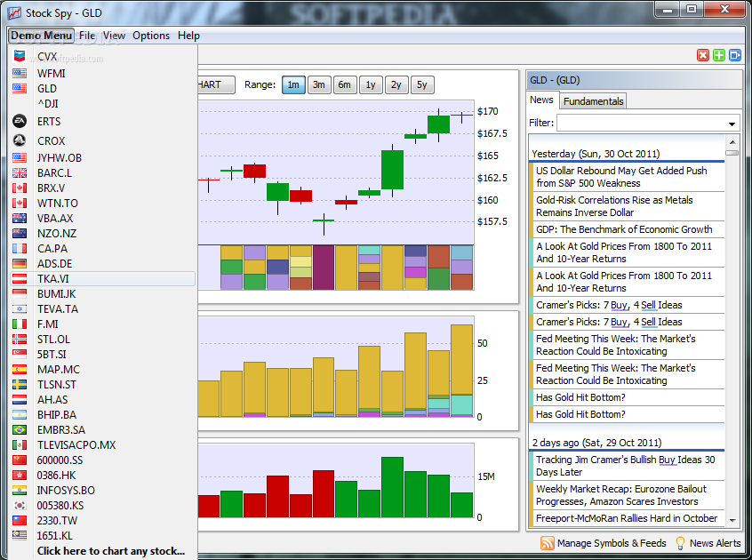Click the Italian flag icon for F.MI
This screenshot has height=560, width=752.
click(x=20, y=324)
